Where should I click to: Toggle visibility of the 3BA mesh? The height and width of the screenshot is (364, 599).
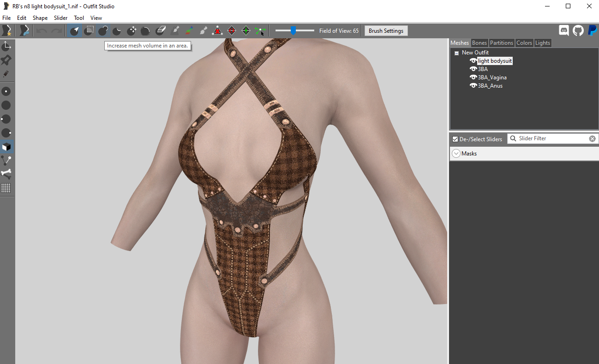pyautogui.click(x=473, y=69)
